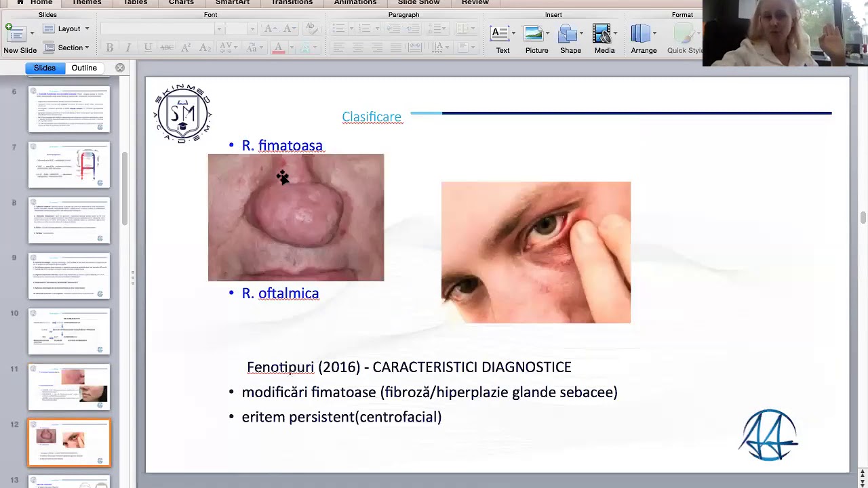The width and height of the screenshot is (868, 488).
Task: Apply Subscript formatting
Action: click(205, 47)
